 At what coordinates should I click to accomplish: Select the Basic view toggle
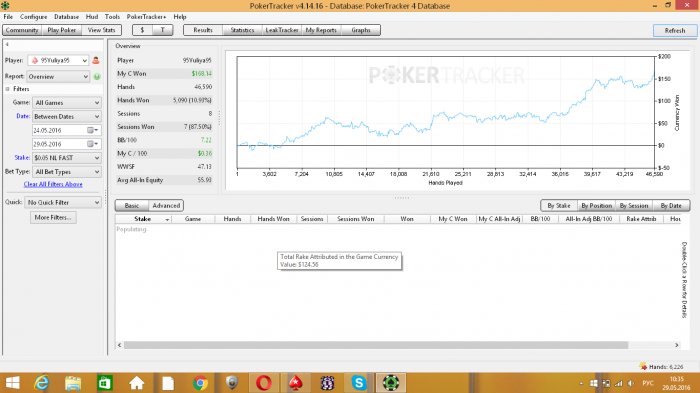pos(132,205)
